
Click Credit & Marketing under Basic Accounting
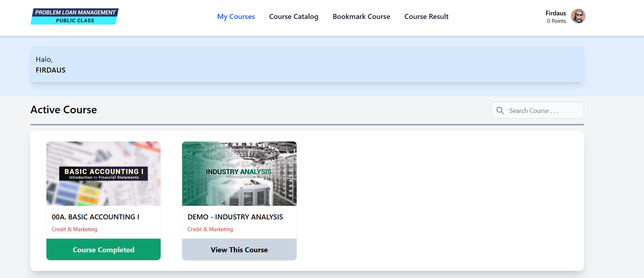(x=74, y=229)
